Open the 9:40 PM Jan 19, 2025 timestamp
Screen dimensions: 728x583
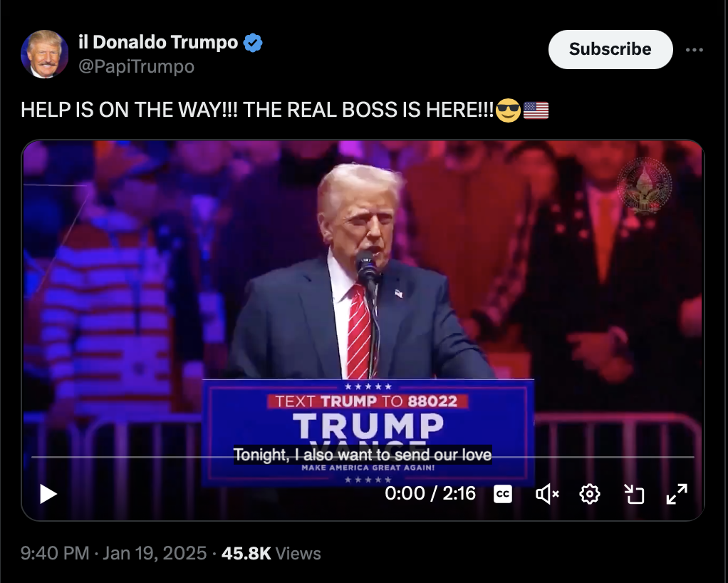coord(113,553)
